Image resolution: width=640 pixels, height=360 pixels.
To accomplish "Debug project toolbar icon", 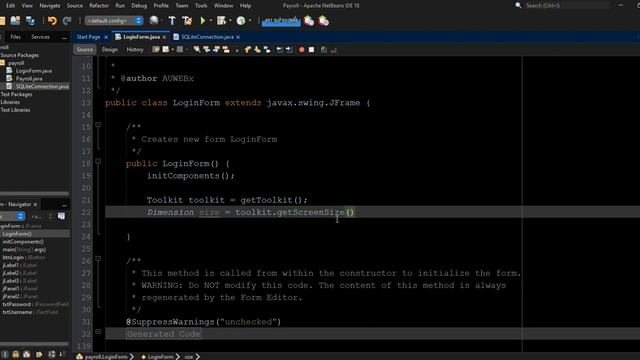I will [x=221, y=21].
